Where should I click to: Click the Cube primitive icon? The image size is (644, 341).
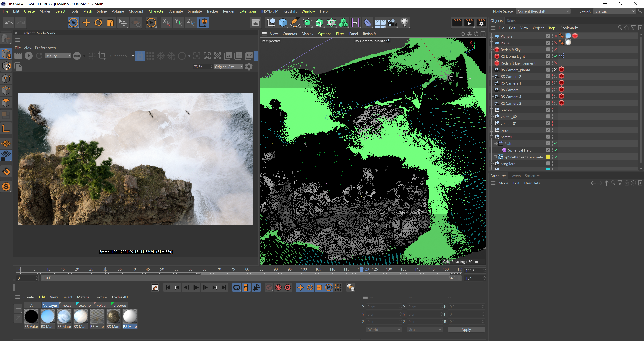click(283, 23)
